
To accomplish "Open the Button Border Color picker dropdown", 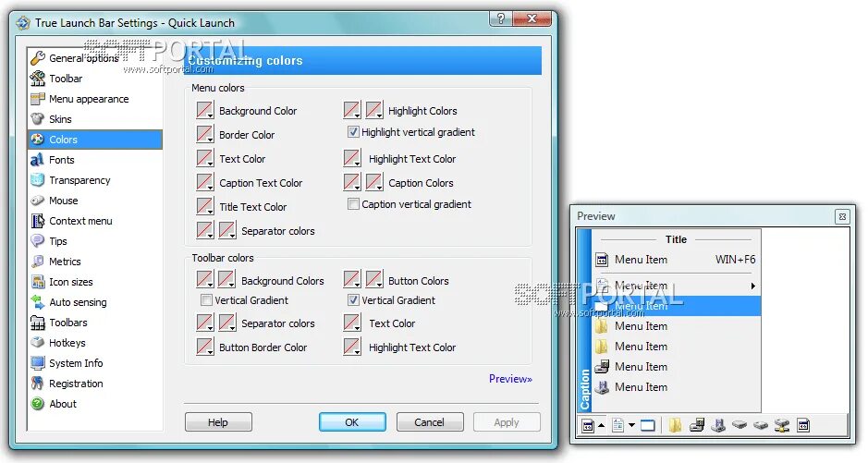I will tap(205, 347).
